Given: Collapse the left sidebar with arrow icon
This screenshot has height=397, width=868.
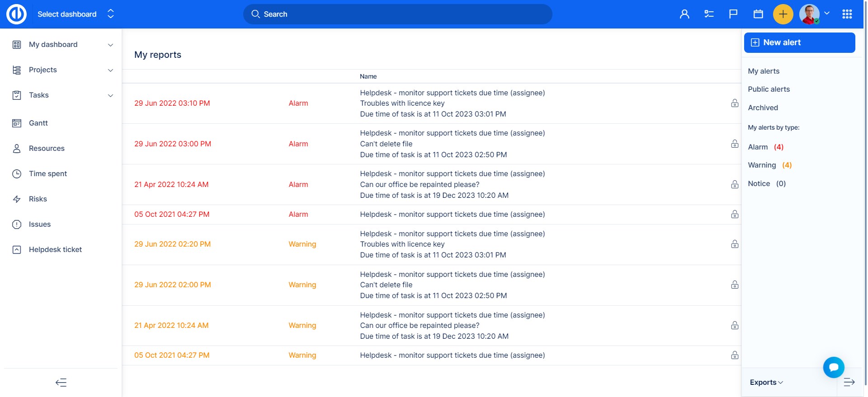Looking at the screenshot, I should click(x=61, y=383).
